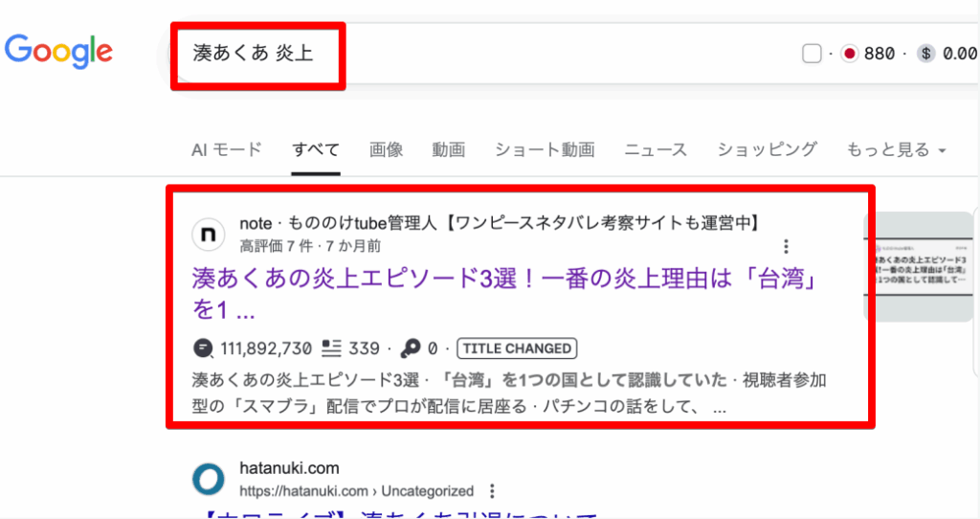Select the ショート動画 tab
Viewport: 980px width, 519px height.
coord(545,149)
